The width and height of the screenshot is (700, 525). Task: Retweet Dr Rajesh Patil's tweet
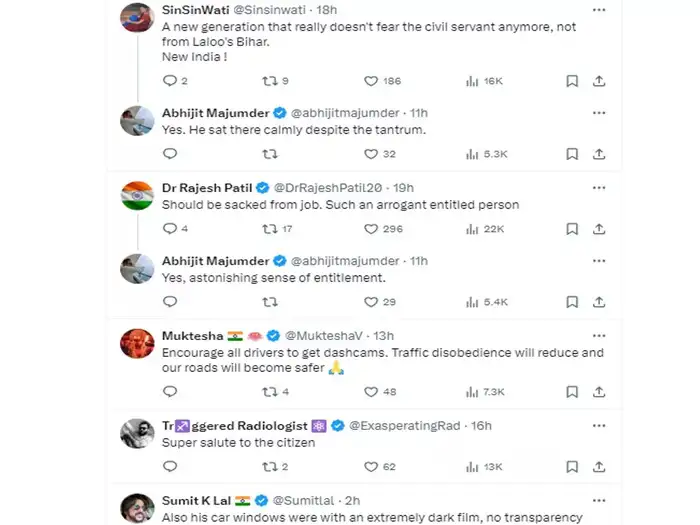pyautogui.click(x=270, y=228)
